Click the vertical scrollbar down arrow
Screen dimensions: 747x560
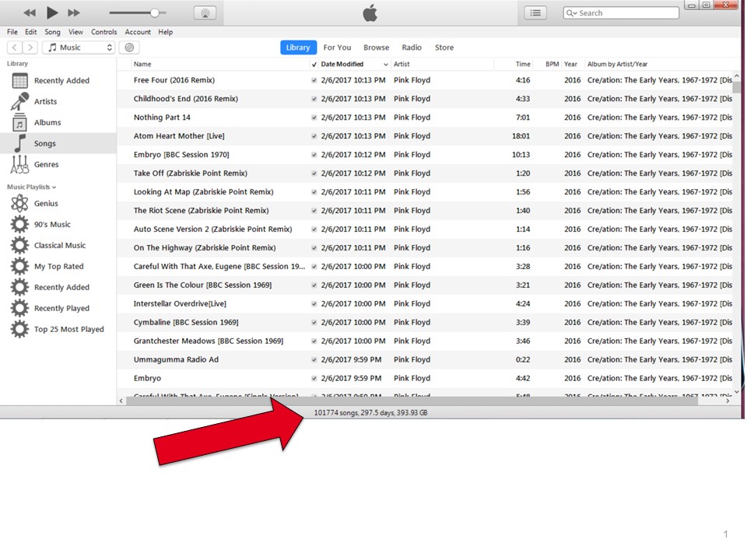pos(737,392)
